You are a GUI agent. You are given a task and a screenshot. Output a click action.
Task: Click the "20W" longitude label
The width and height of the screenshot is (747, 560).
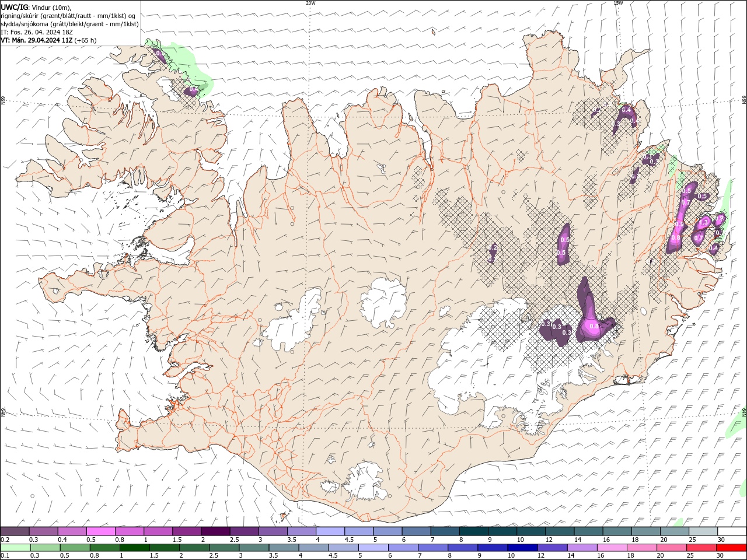click(310, 3)
